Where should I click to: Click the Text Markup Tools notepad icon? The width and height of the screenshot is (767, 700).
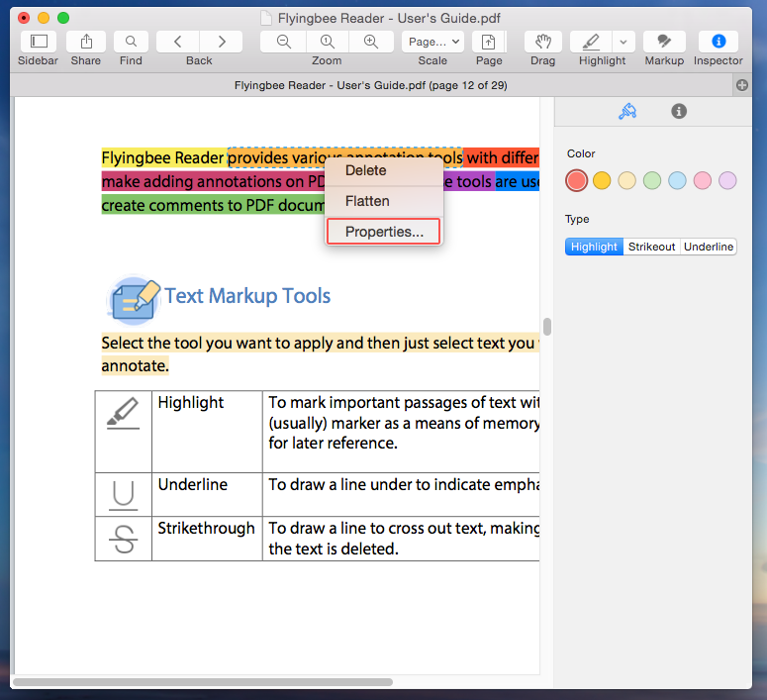(135, 301)
